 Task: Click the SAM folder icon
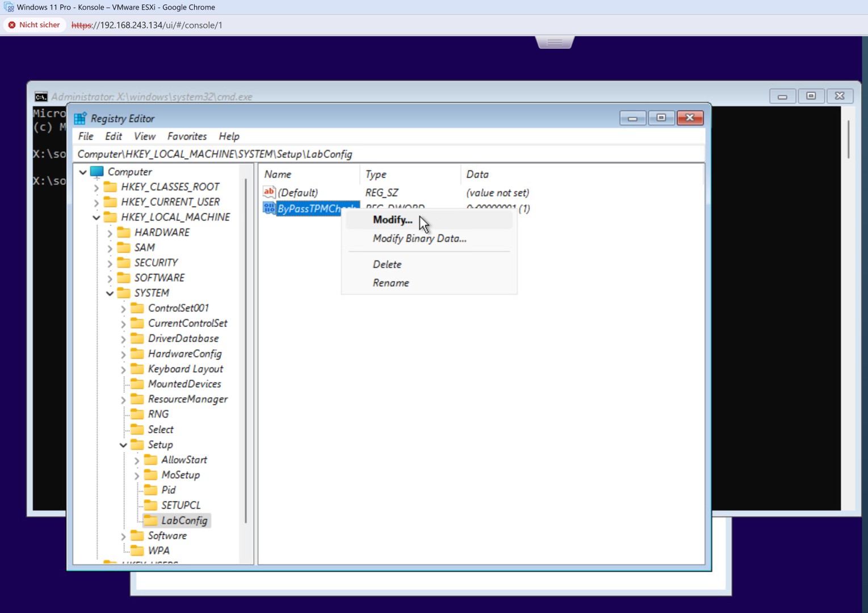coord(124,247)
